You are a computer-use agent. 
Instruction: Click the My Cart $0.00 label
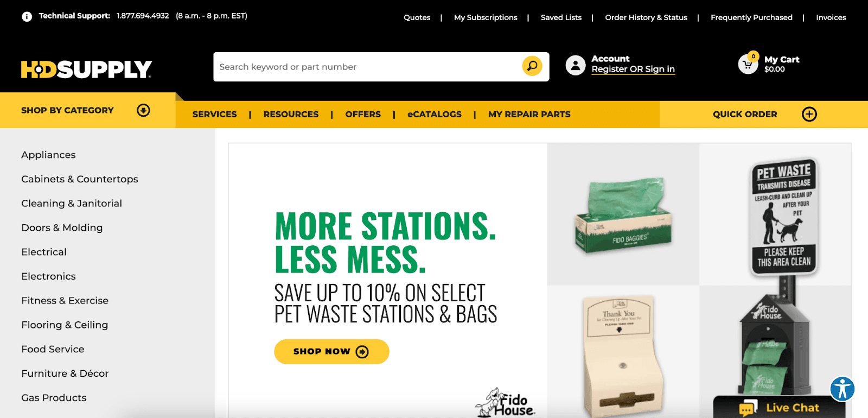tap(782, 64)
